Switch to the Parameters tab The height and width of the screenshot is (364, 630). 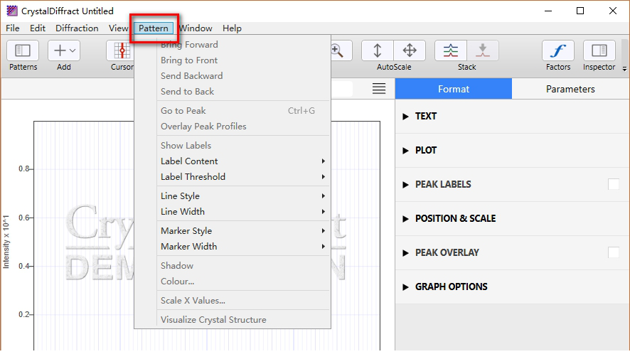570,89
